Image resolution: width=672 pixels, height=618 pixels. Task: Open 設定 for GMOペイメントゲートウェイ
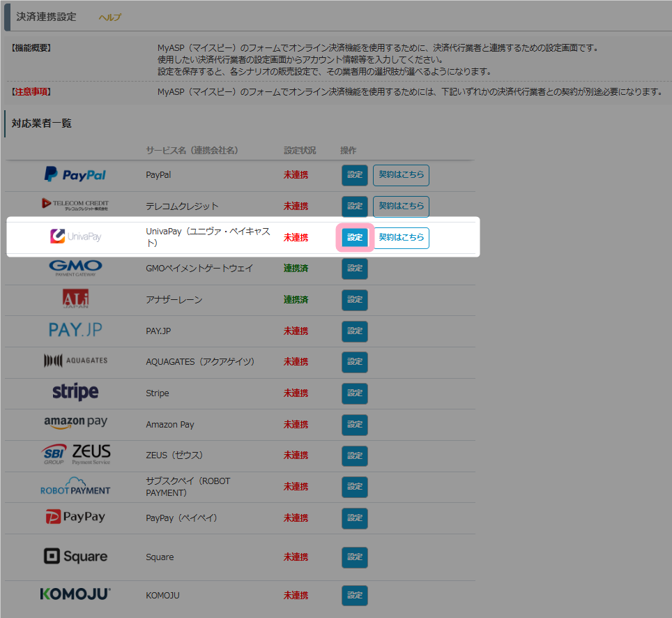[x=354, y=269]
